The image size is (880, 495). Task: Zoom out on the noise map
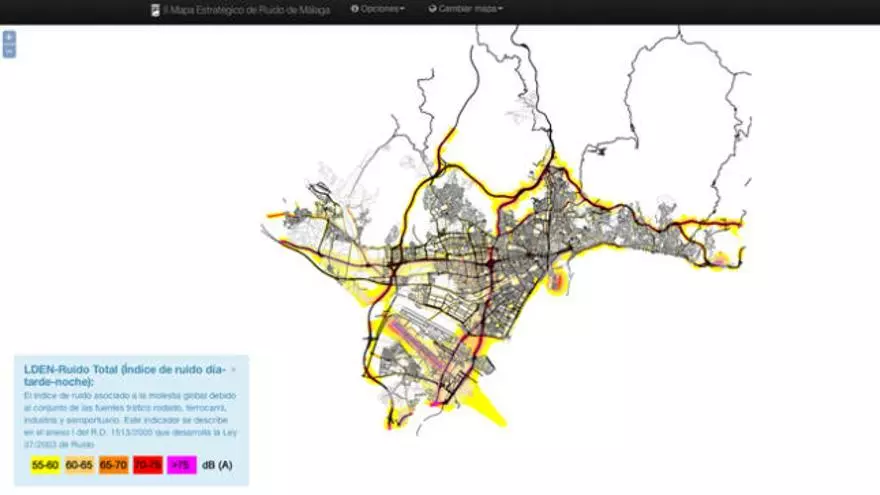tap(9, 52)
